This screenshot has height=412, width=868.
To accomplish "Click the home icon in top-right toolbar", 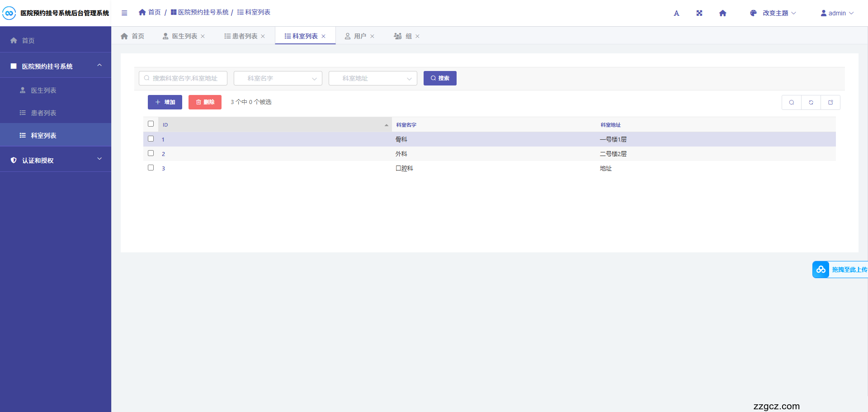I will (722, 13).
